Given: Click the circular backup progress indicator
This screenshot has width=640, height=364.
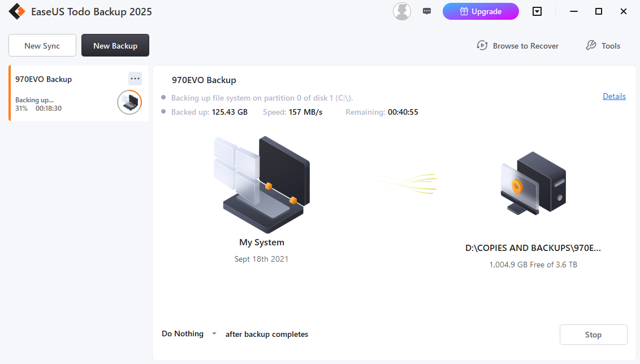Looking at the screenshot, I should (129, 102).
